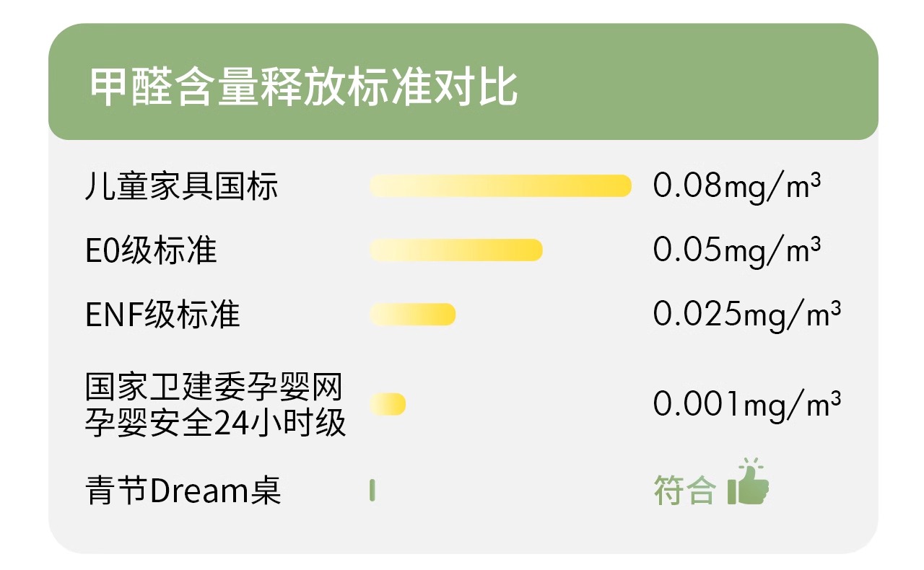Select the E0级标准 label
The height and width of the screenshot is (570, 924).
click(151, 250)
